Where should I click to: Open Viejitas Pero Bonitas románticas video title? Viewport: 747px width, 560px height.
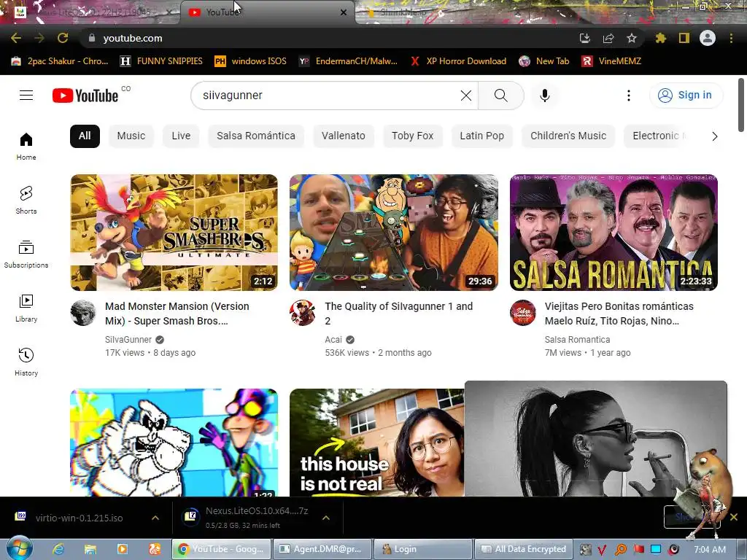click(619, 314)
